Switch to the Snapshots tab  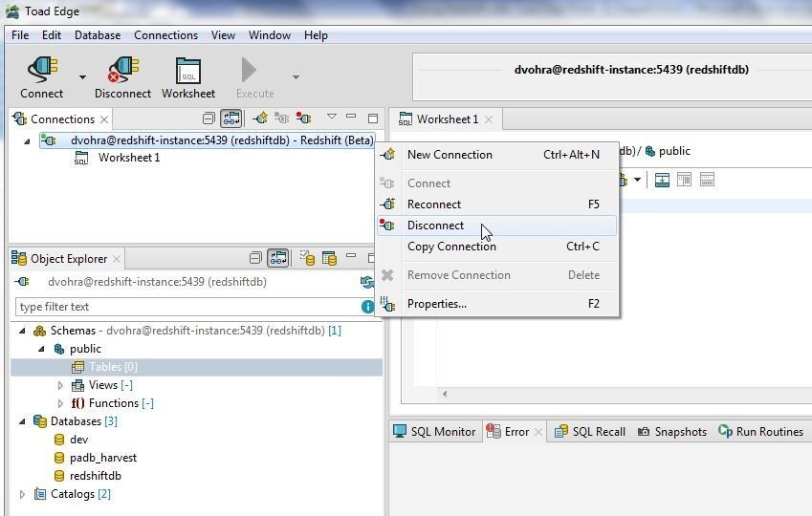[x=672, y=432]
